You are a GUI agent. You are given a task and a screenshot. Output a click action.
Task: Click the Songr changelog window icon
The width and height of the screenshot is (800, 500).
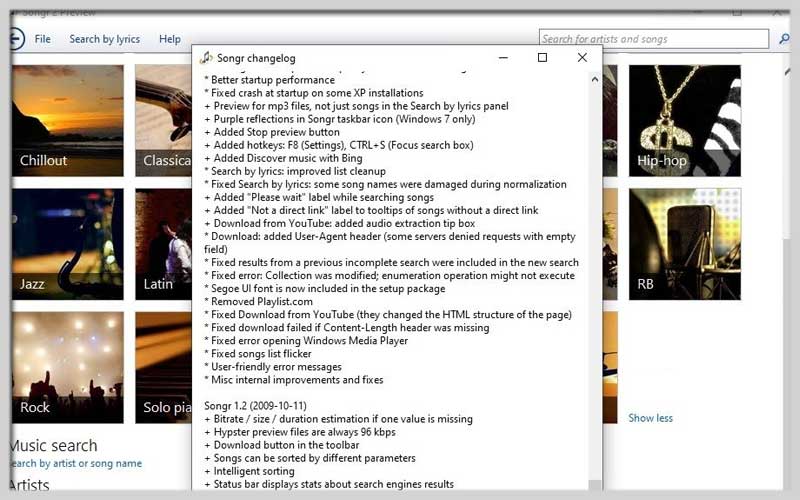coord(206,58)
